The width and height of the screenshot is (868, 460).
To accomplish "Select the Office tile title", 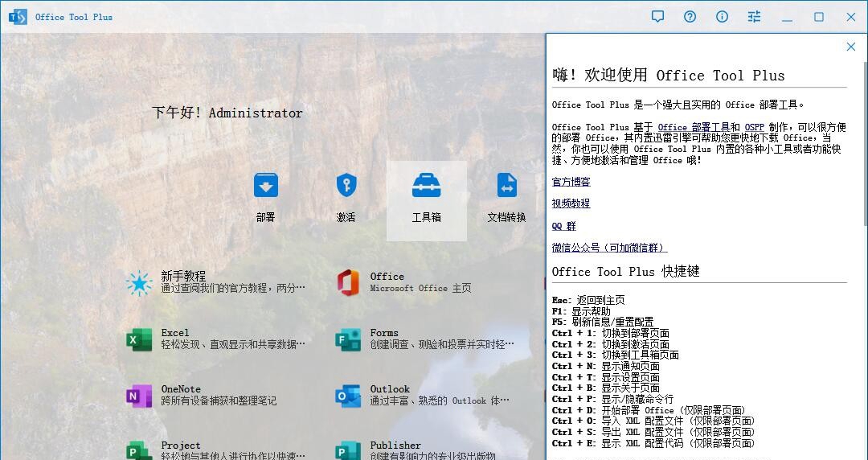I will pos(387,276).
